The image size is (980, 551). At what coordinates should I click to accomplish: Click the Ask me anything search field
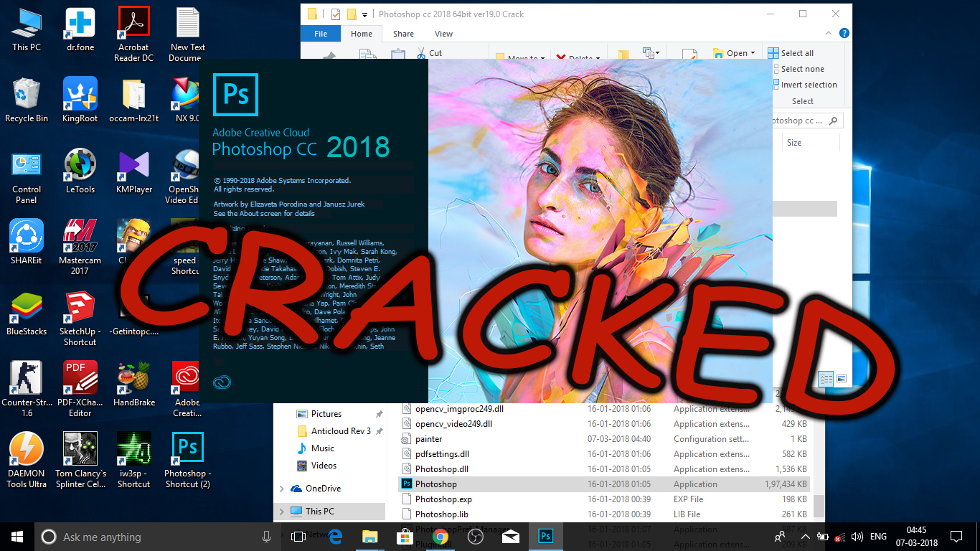[155, 537]
